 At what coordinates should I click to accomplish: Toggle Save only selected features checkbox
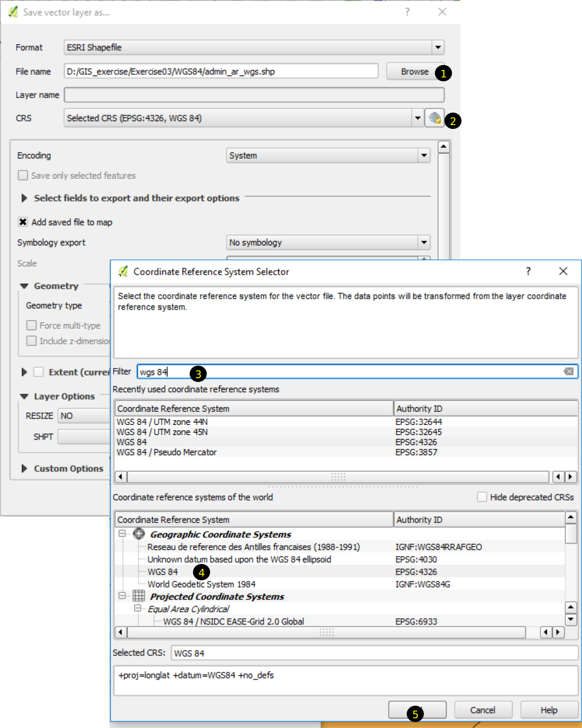pos(23,175)
